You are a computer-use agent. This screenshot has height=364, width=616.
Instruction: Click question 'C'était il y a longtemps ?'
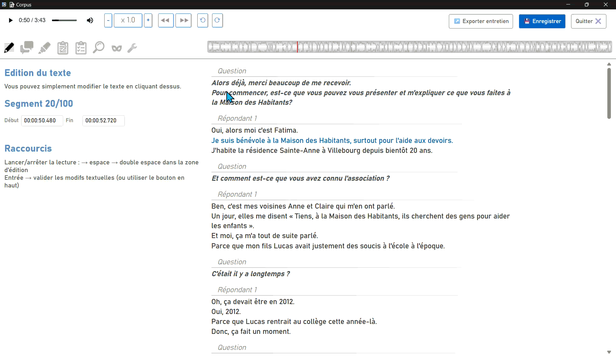point(251,274)
